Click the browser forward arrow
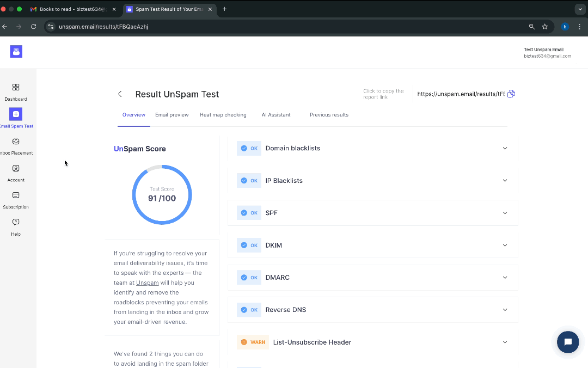The width and height of the screenshot is (588, 368). pos(19,27)
